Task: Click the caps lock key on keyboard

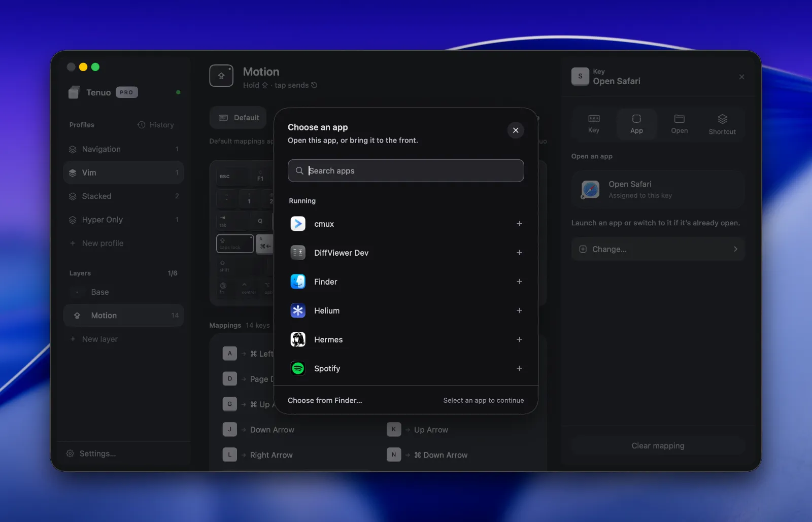Action: tap(235, 243)
